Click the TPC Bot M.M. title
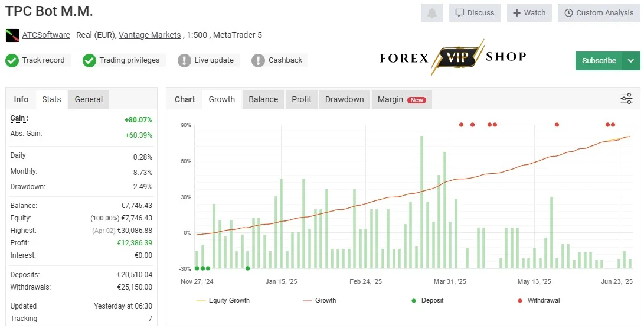The height and width of the screenshot is (331, 644). 49,11
